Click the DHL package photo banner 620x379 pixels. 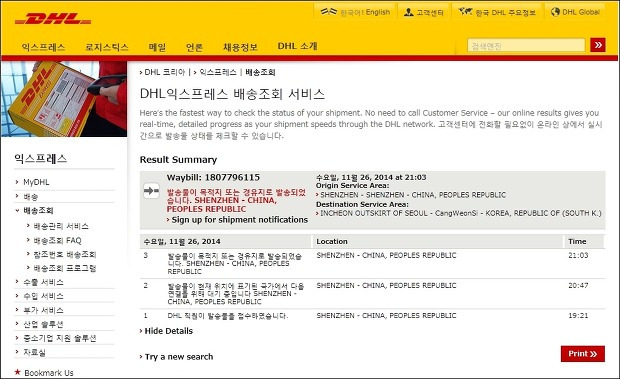[x=64, y=99]
